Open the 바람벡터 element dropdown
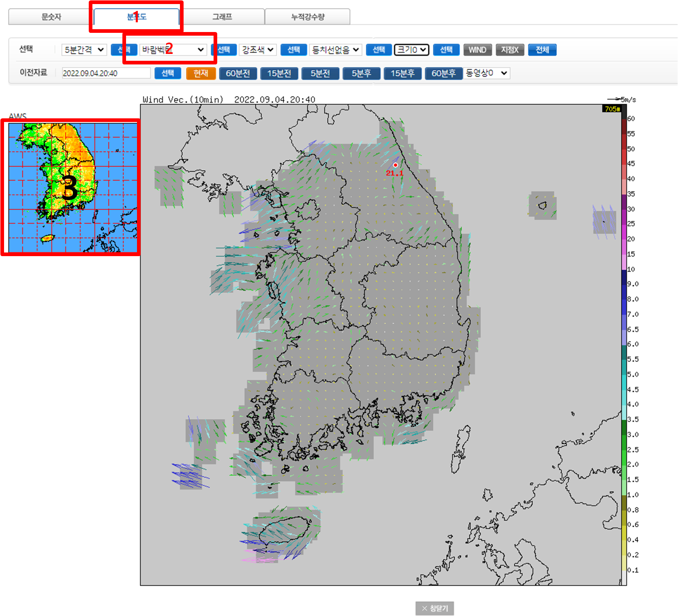The image size is (678, 616). tap(173, 50)
